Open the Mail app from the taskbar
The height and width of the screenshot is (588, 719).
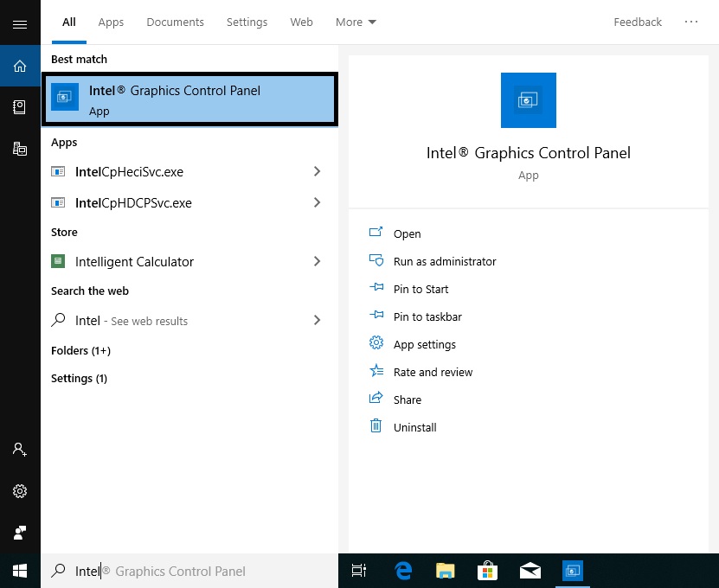pos(530,571)
